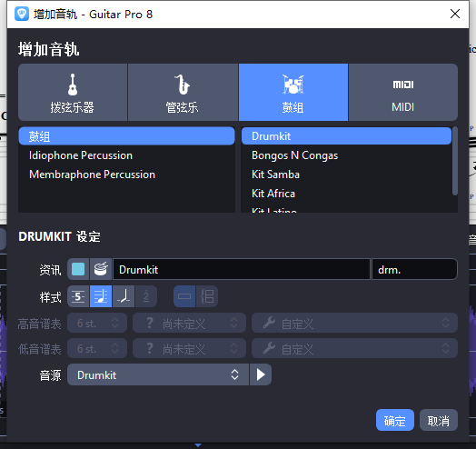Select Kit Samba instrument
This screenshot has height=449, width=476.
[x=346, y=175]
